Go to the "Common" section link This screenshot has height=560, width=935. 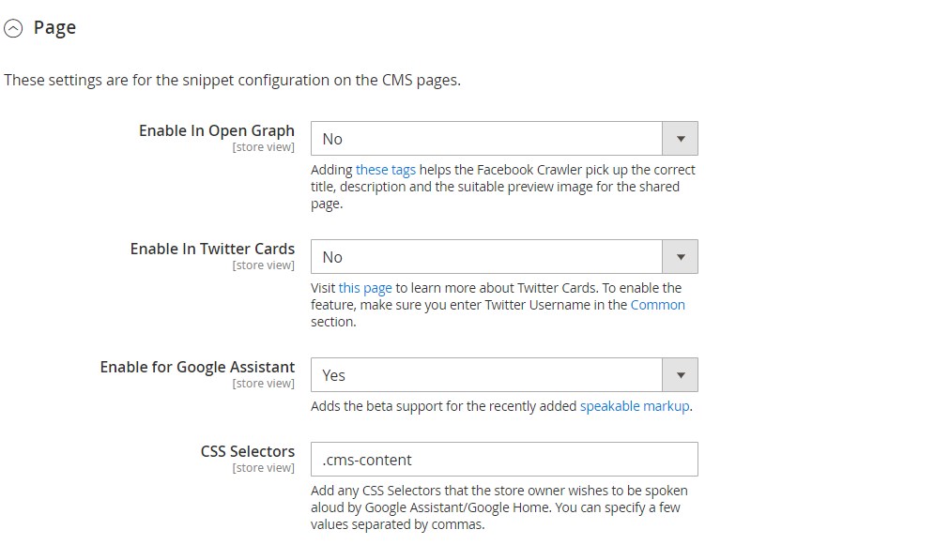(x=657, y=305)
